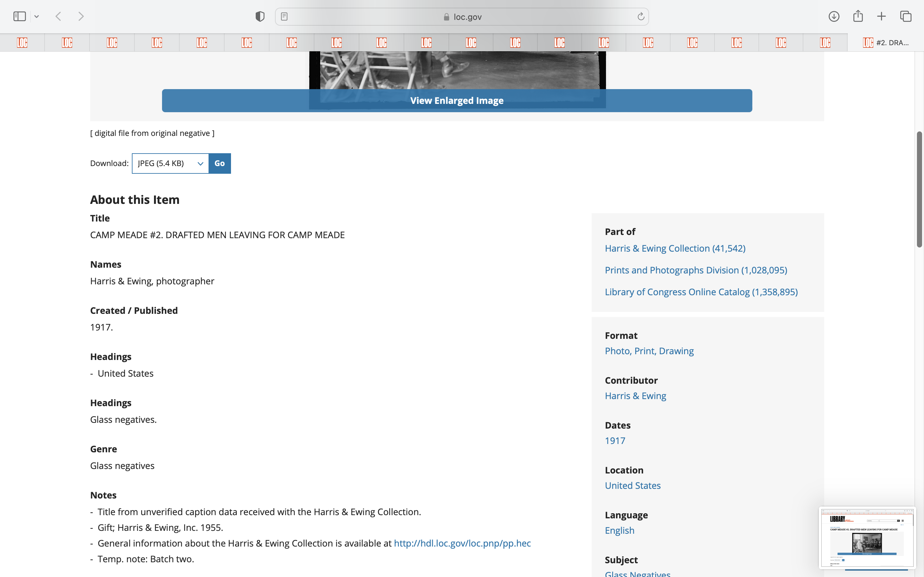Viewport: 924px width, 577px height.
Task: Click the forward navigation arrow
Action: coord(81,16)
